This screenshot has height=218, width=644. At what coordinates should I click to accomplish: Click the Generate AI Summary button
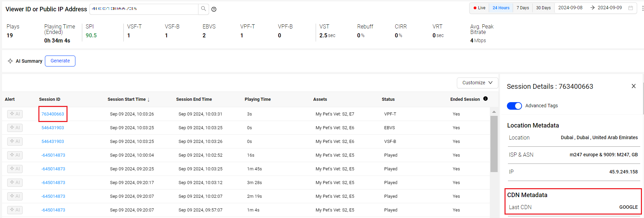(60, 61)
